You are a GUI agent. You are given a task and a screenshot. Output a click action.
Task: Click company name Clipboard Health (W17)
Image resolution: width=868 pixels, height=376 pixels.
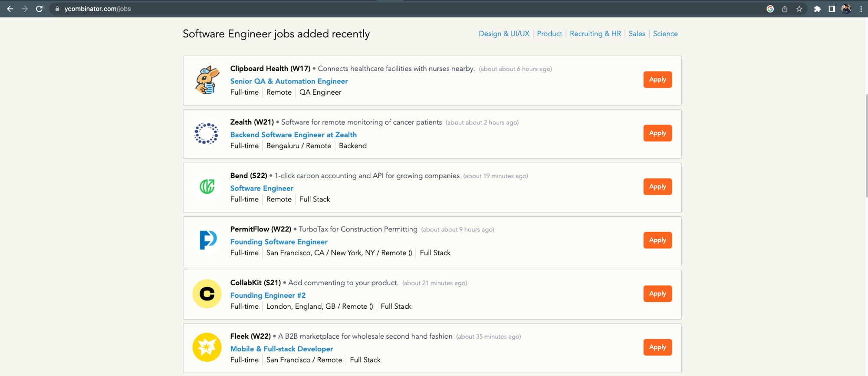[x=270, y=69]
